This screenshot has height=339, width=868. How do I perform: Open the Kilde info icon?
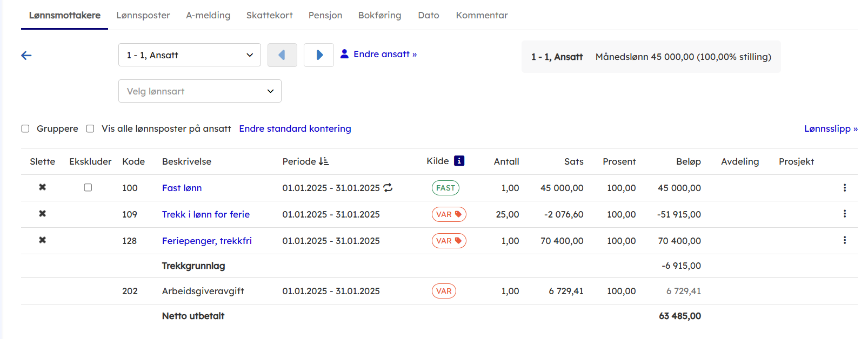coord(459,161)
